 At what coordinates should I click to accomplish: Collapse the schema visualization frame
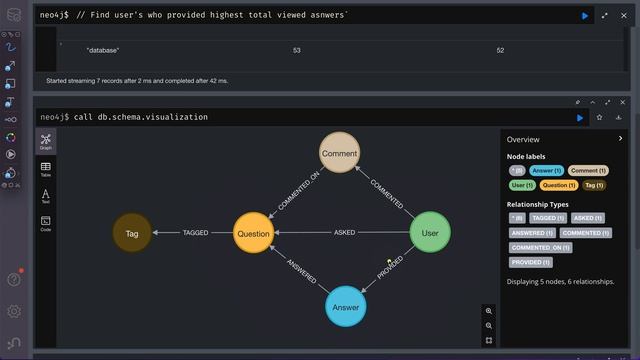click(593, 102)
